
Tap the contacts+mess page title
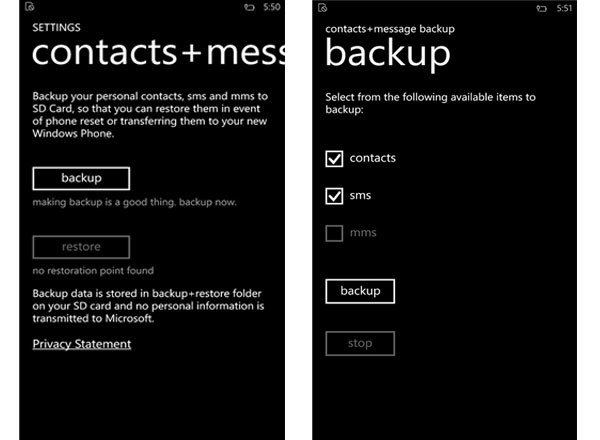[x=158, y=52]
